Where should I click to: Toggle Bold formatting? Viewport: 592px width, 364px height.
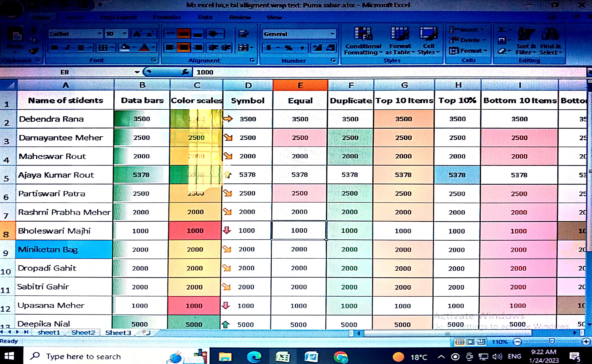54,48
